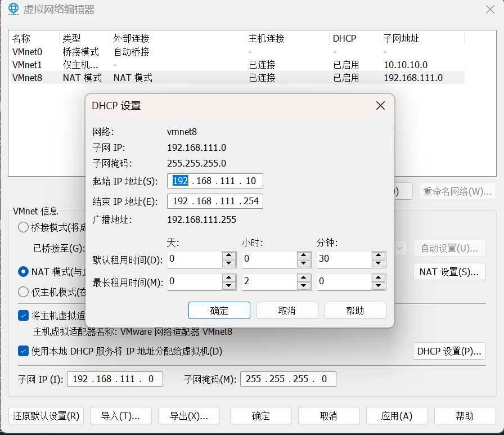Click the globe icon in the 虚拟网络编辑器 title bar
Screen dimensions: 504x435
[x=12, y=9]
